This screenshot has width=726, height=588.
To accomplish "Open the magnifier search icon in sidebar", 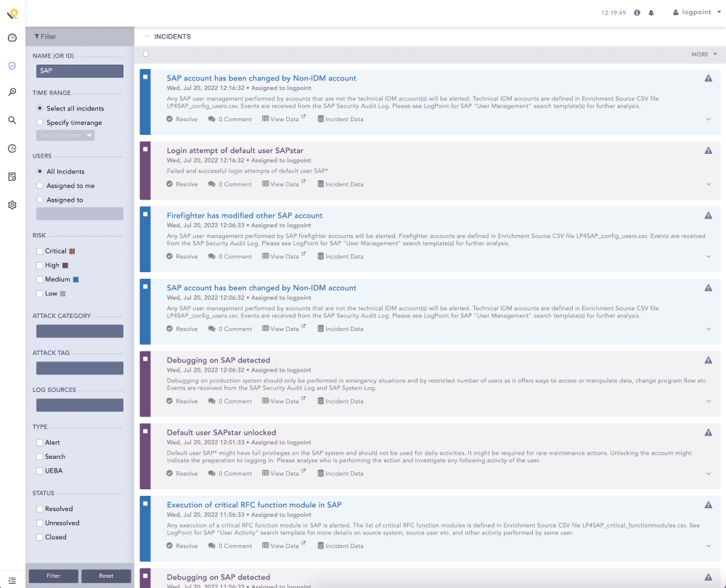I will coord(12,121).
